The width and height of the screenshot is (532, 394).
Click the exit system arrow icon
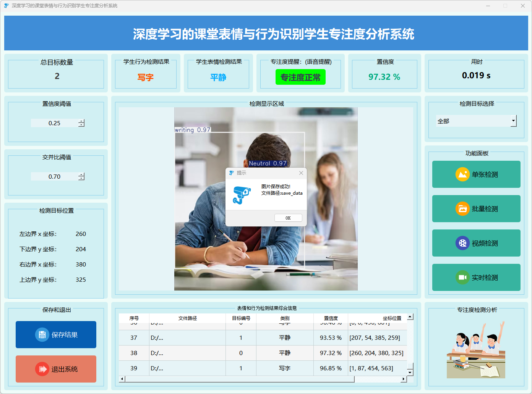point(42,369)
